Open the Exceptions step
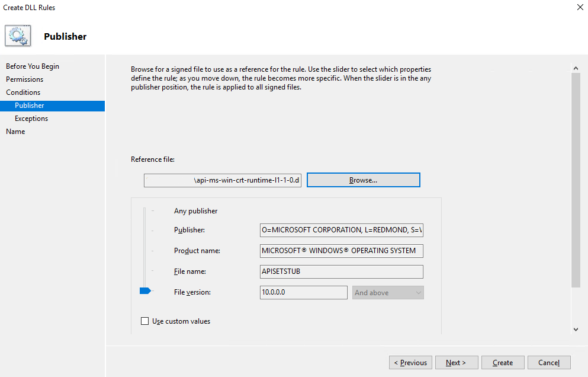The width and height of the screenshot is (588, 377). [31, 118]
